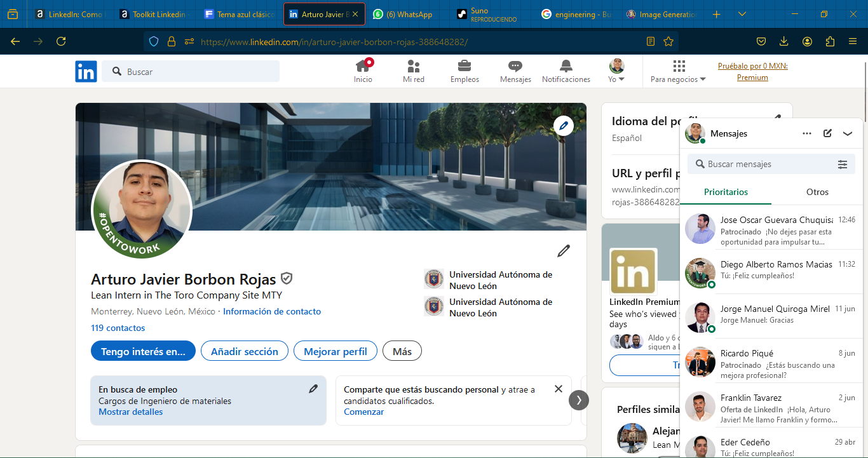The width and height of the screenshot is (868, 458).
Task: Click the 'Más' button
Action: point(402,351)
